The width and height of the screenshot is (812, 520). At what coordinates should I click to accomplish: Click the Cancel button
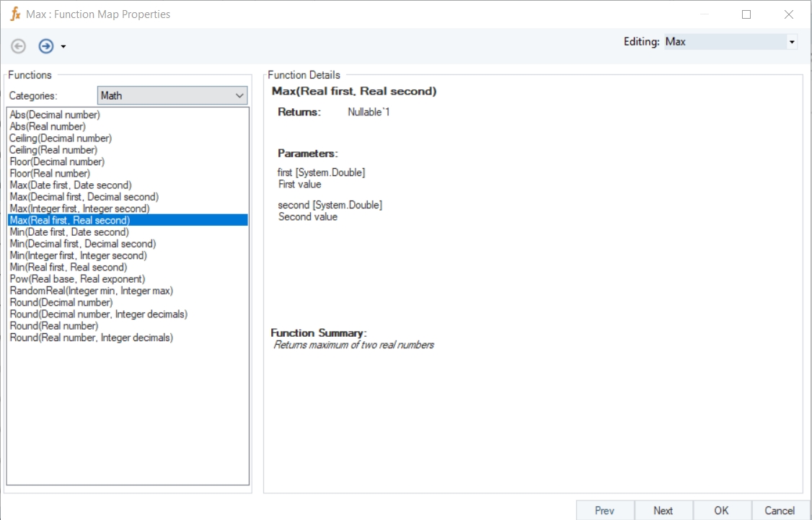780,510
